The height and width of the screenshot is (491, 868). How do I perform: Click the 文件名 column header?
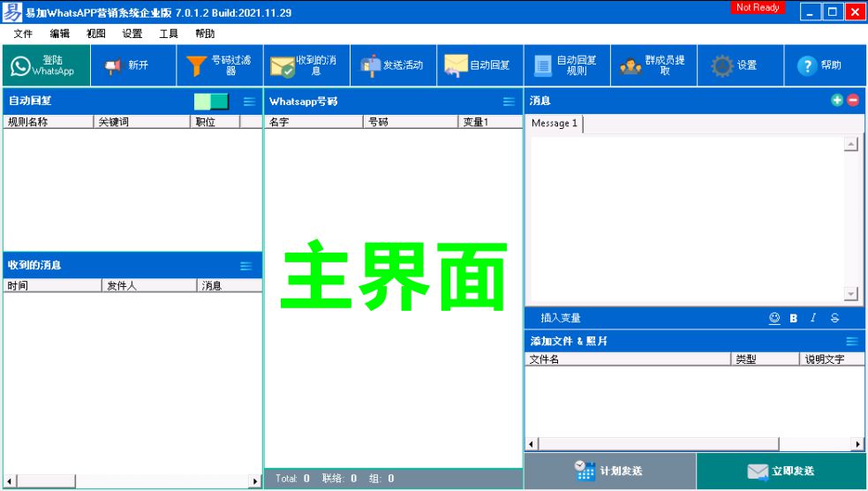click(x=628, y=359)
